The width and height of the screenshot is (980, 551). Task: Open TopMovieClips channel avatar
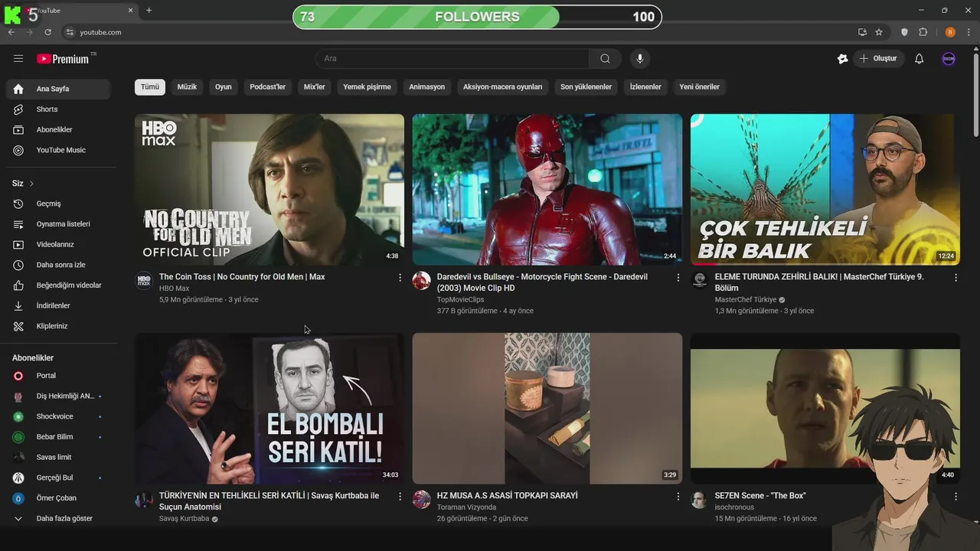[x=422, y=281]
